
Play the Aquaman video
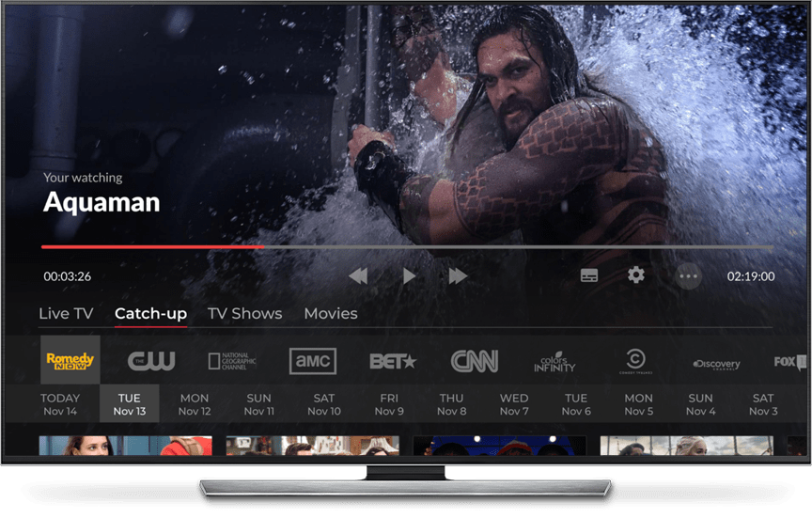pos(409,276)
